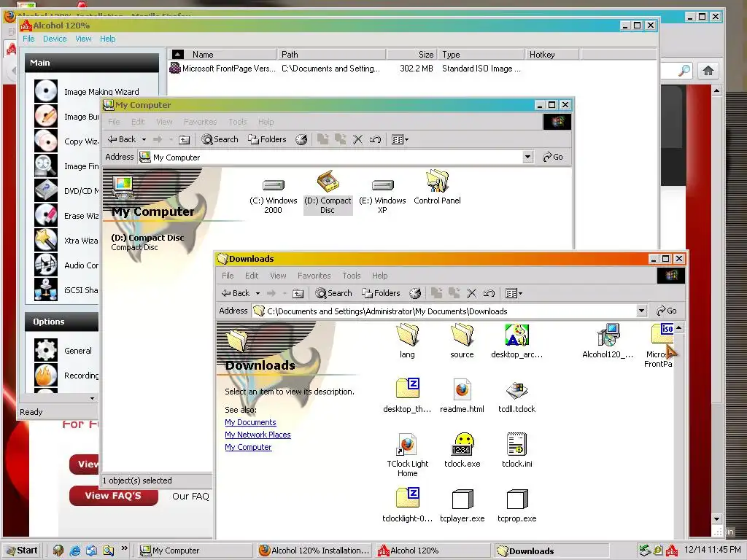Open the Xtra Wizard star icon
Viewport: 747px width, 560px height.
(46, 239)
